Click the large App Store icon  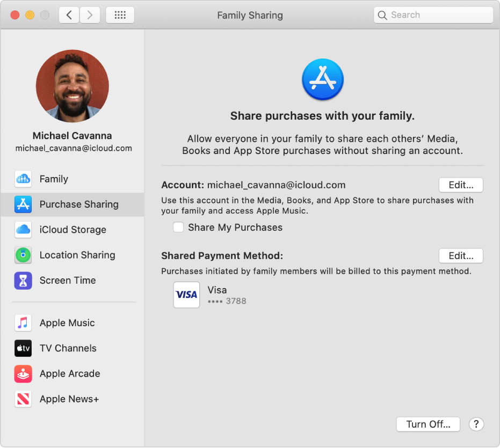[323, 79]
